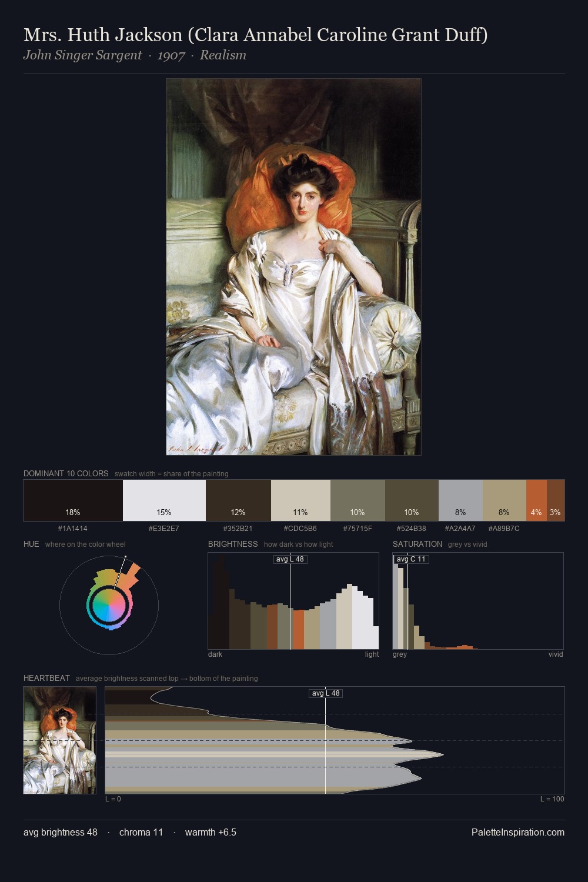
Task: Select the 8% grey swatch #A2A4A7
Action: click(460, 500)
